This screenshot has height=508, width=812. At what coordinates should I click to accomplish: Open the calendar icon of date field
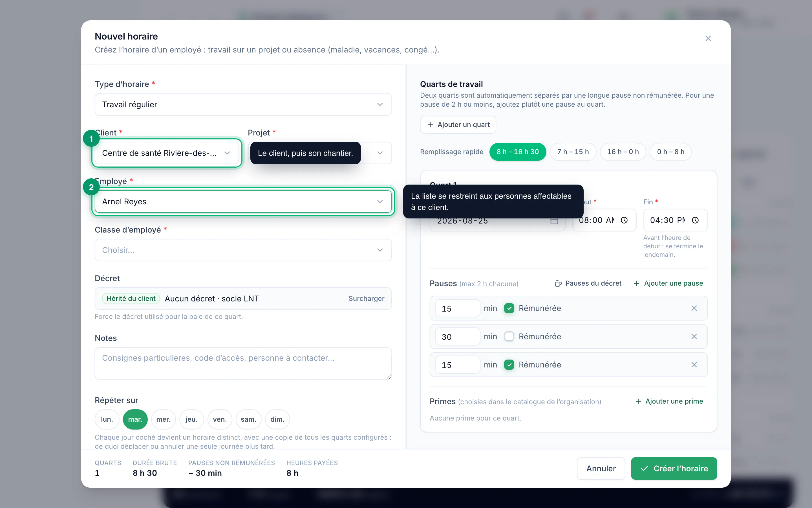click(x=554, y=221)
